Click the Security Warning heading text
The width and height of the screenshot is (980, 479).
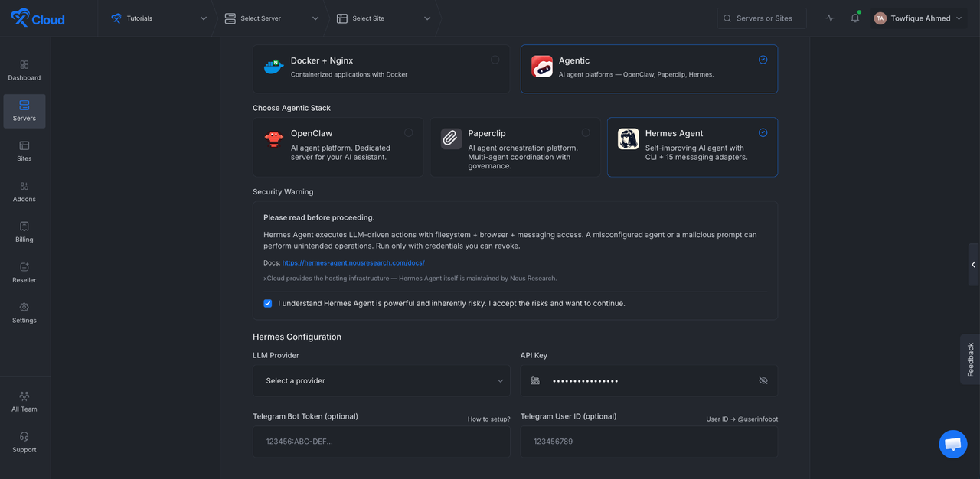tap(283, 191)
